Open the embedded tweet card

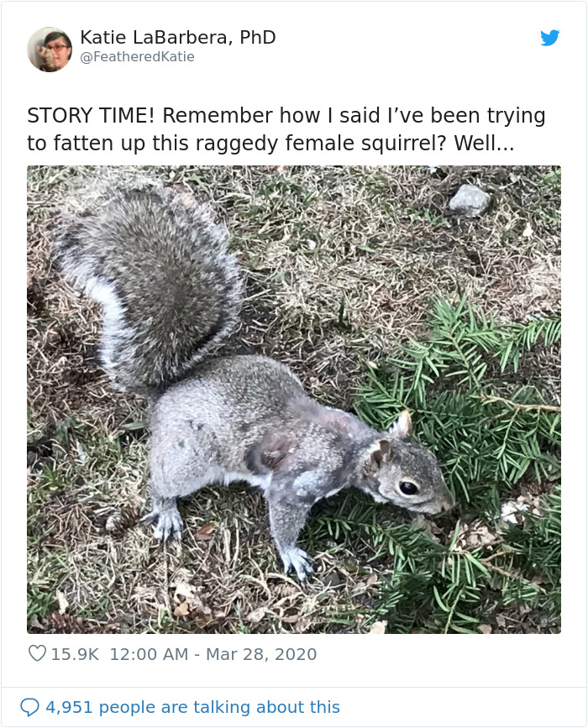(294, 361)
